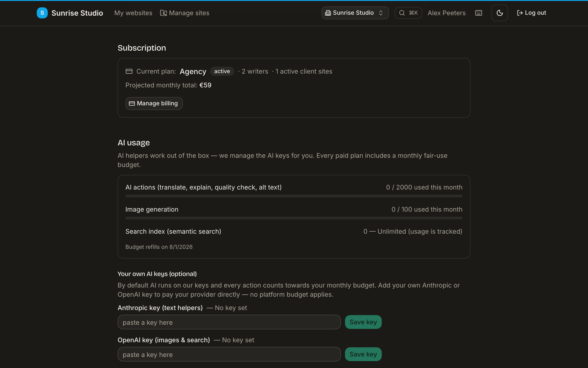Click 'Anthropic key (text helpers)' label

pos(160,308)
